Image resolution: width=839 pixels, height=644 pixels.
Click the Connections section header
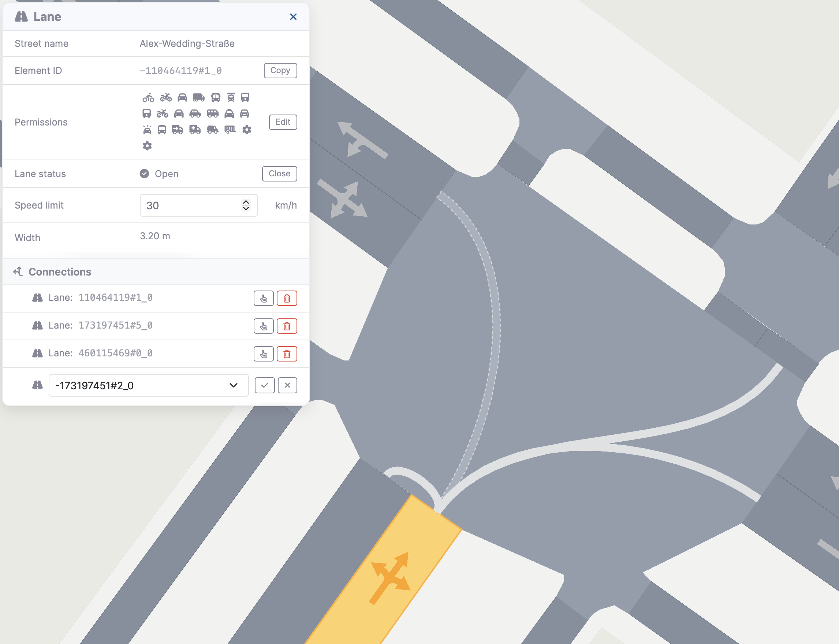pyautogui.click(x=156, y=272)
